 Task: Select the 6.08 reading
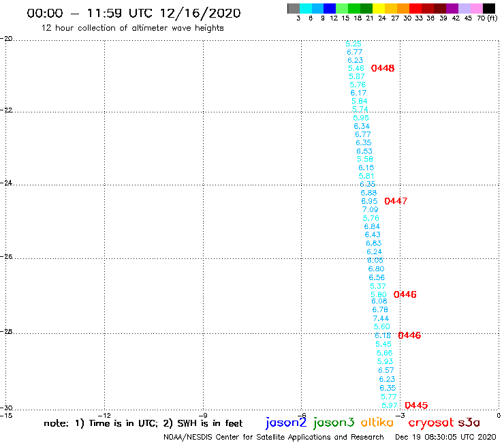pyautogui.click(x=379, y=301)
